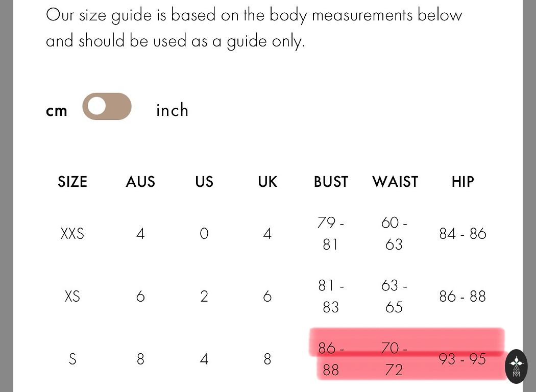Click the 79 - 81 bust measurement
536x392 pixels.
pos(331,234)
